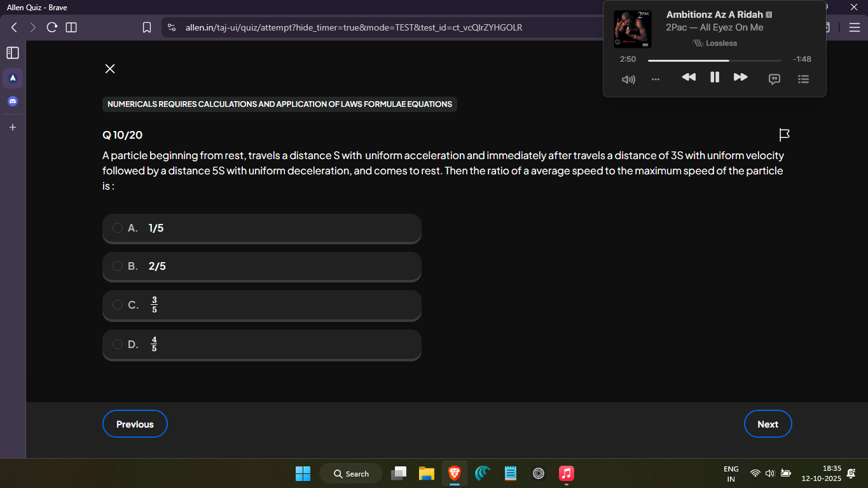The height and width of the screenshot is (488, 868).
Task: Open File Explorer from the taskbar
Action: [426, 473]
